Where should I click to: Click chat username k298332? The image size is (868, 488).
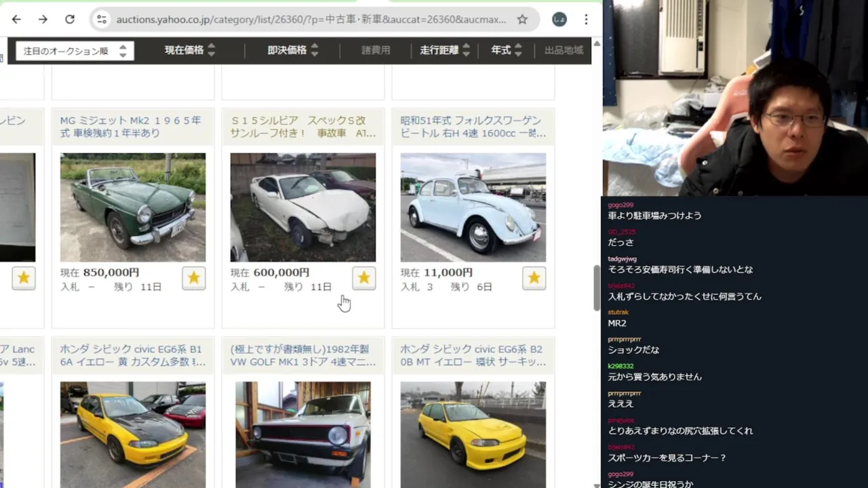620,366
